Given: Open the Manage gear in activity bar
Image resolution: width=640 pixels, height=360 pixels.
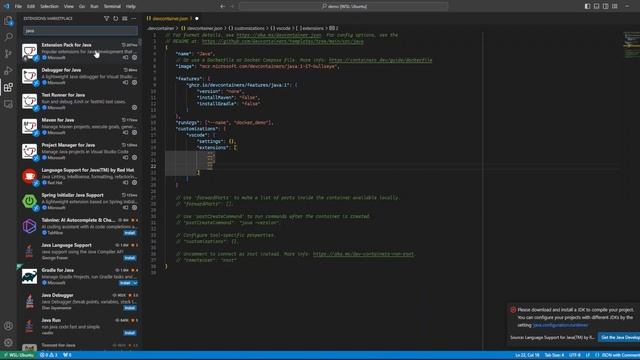Looking at the screenshot, I should (8, 342).
